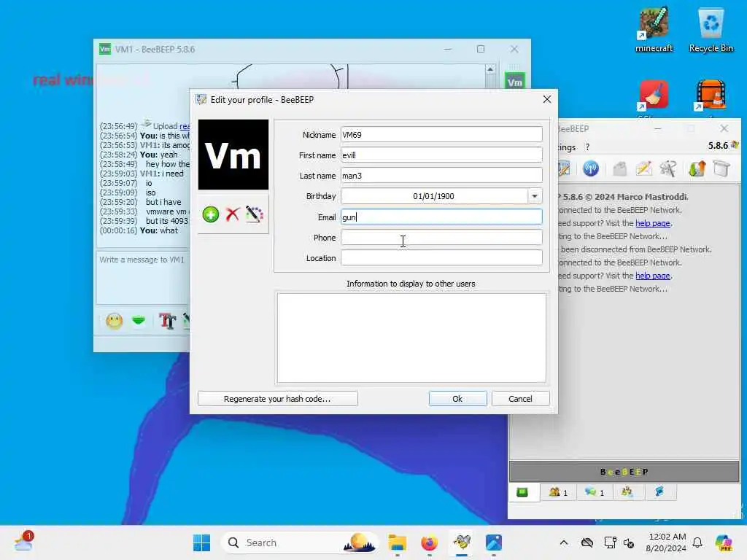The width and height of the screenshot is (747, 560).
Task: Click the blue broadcast antenna toolbar icon
Action: click(591, 168)
